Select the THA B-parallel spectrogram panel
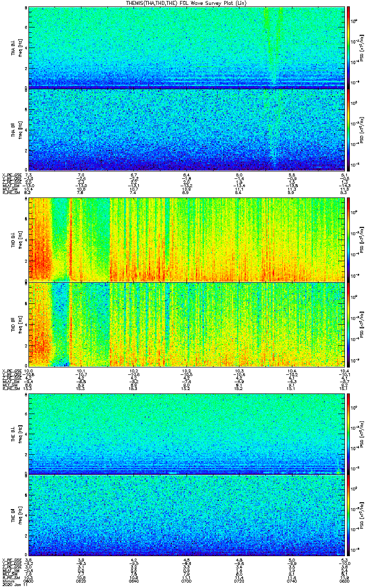This screenshot has height=588, width=368. pyautogui.click(x=186, y=129)
